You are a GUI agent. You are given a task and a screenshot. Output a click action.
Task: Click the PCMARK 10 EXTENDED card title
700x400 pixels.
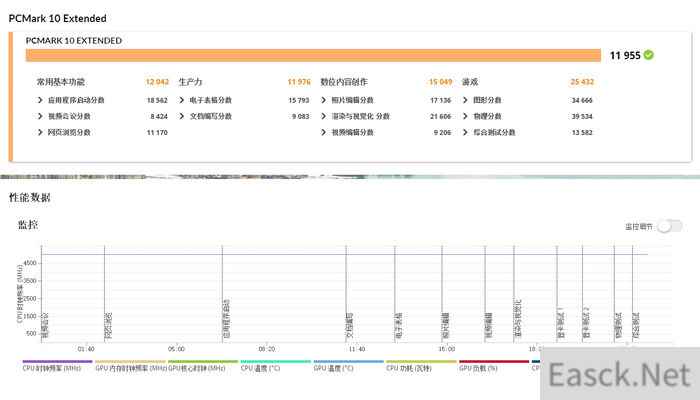(74, 41)
